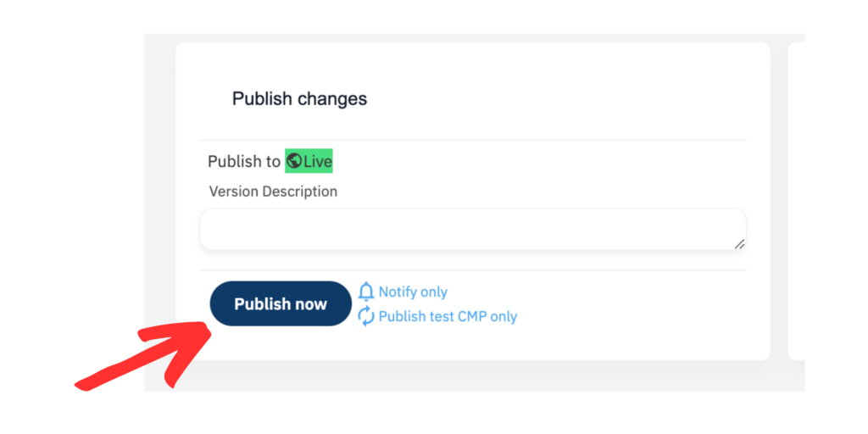Click the red arrow annotation
The image size is (868, 434).
click(x=144, y=356)
